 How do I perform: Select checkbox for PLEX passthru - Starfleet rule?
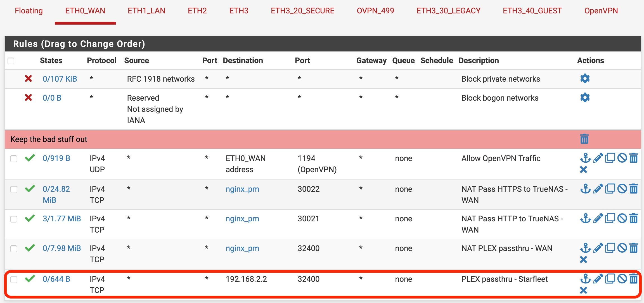(x=14, y=280)
